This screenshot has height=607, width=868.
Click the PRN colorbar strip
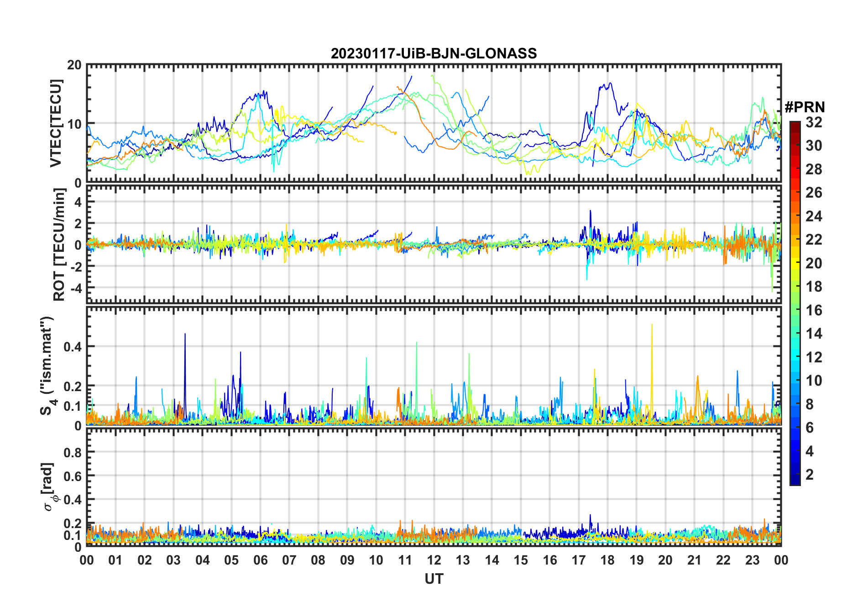pos(795,303)
